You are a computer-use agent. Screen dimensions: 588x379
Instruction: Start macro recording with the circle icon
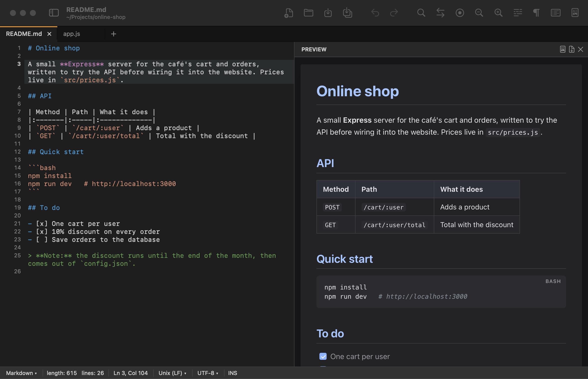[460, 13]
